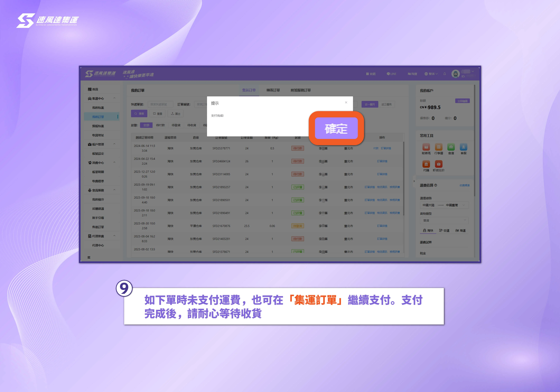Screen dimensions: 560x392
Task: Open the 首頁 home icon in the sidebar
Action: [89, 89]
